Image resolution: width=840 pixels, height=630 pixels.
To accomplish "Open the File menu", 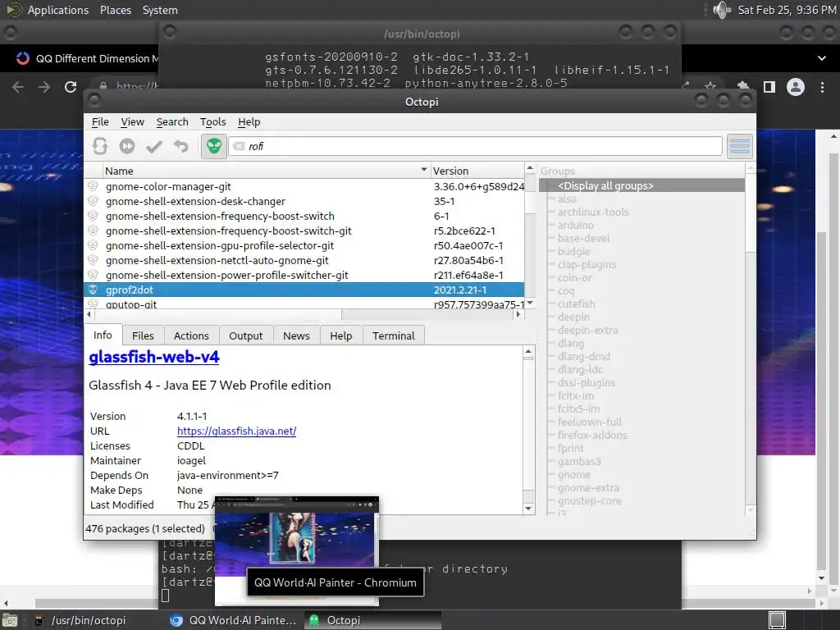I will 100,122.
